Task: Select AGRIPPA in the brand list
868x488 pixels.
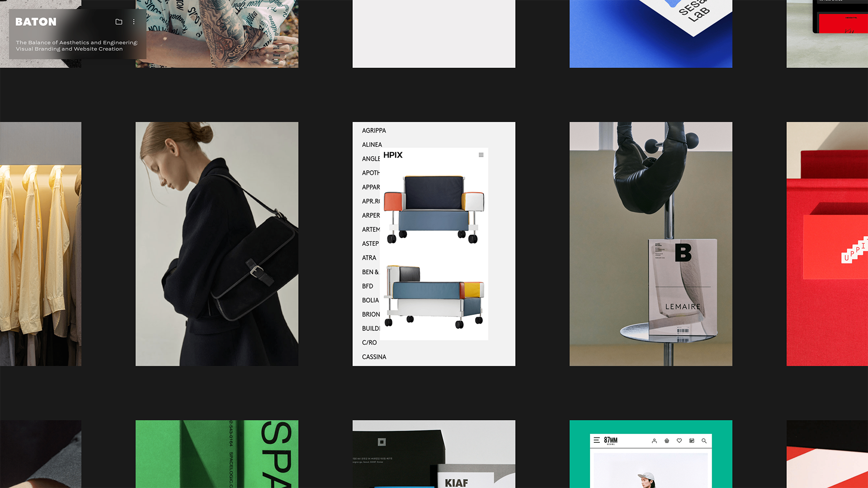Action: point(374,131)
